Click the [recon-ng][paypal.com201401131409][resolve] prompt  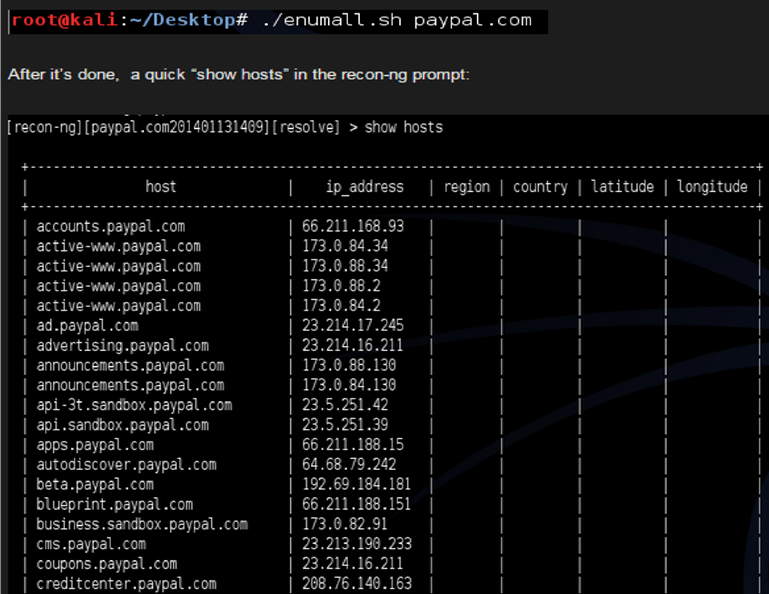pos(174,128)
